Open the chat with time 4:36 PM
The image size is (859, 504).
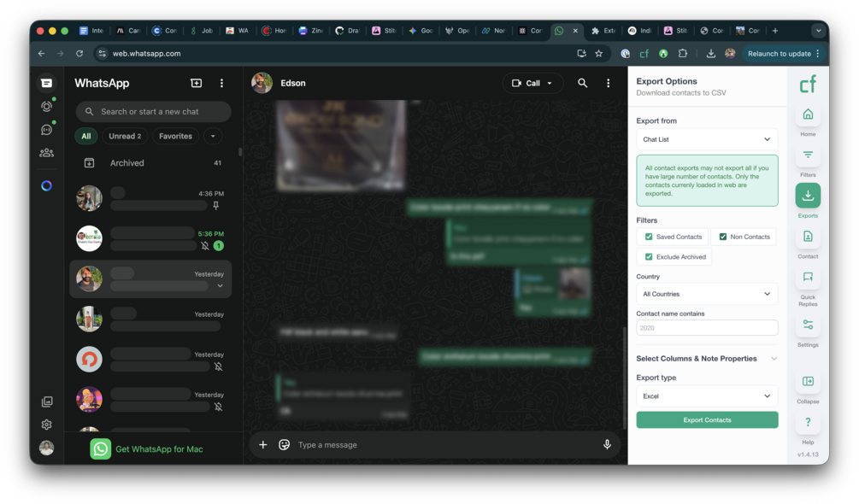point(150,199)
